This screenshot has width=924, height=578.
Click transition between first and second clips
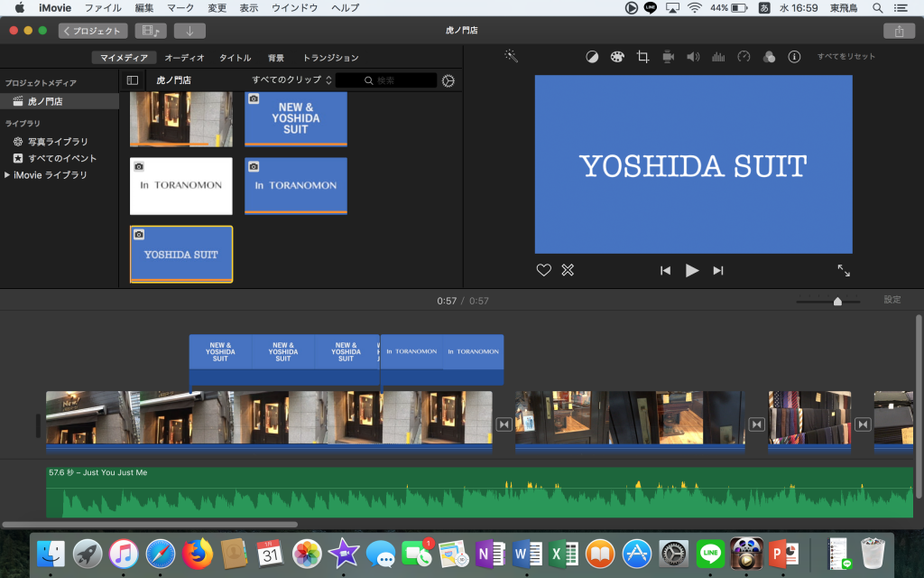tap(504, 424)
